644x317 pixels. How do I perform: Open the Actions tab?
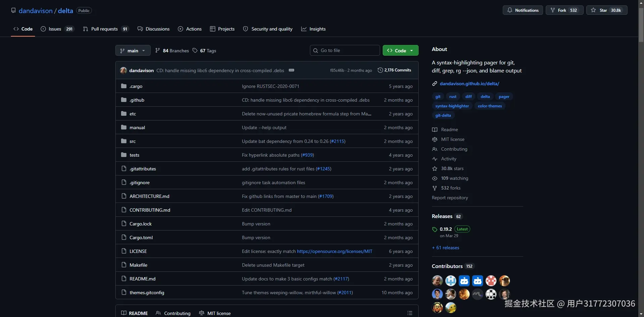[x=190, y=29]
